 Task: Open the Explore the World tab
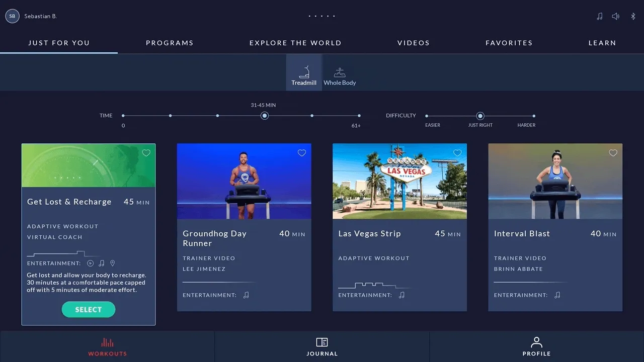[295, 43]
